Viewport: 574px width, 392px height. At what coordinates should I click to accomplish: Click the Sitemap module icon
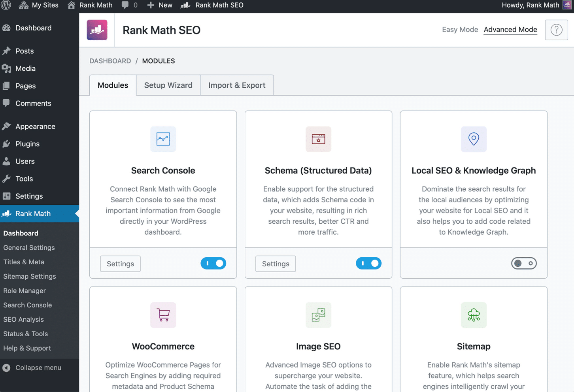coord(474,315)
